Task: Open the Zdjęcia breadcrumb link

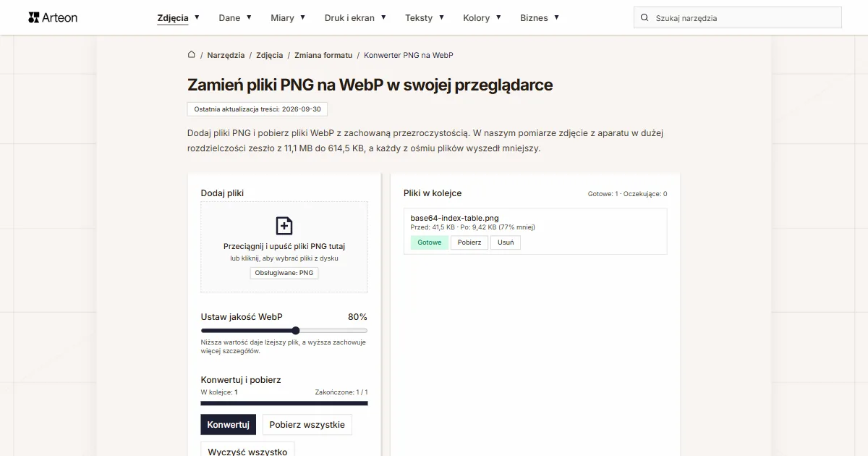Action: (269, 55)
